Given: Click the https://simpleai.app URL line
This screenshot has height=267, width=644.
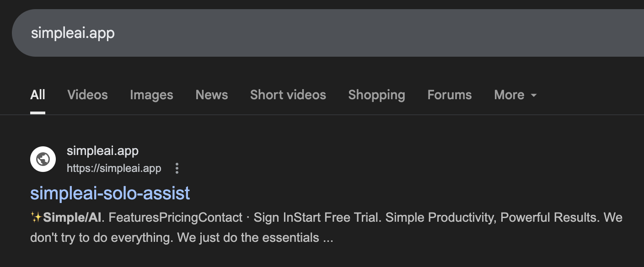Looking at the screenshot, I should 114,169.
